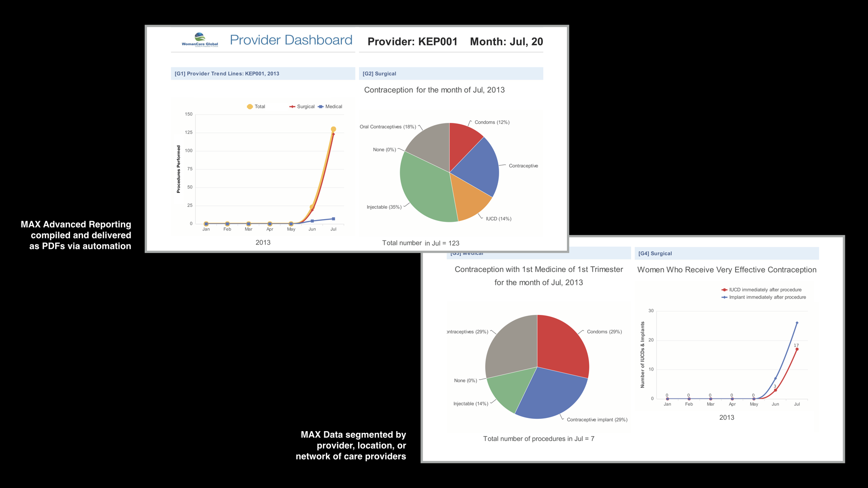
Task: Click the Procedures Performed axis label
Action: tap(179, 169)
